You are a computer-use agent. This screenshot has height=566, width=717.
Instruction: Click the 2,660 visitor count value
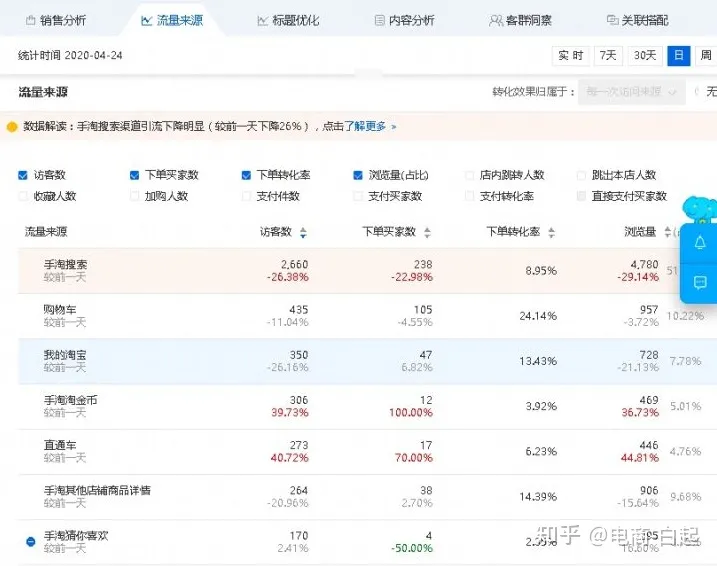tap(294, 265)
